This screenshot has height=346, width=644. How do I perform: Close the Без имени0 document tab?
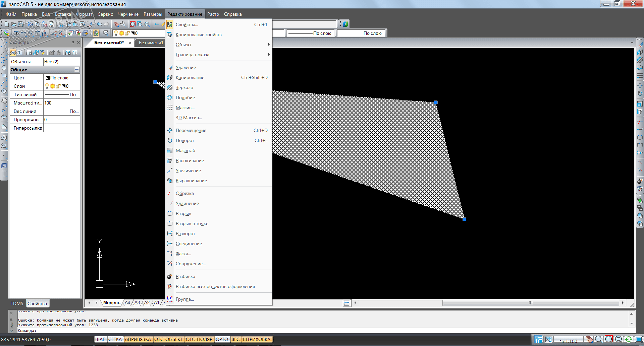pos(130,43)
